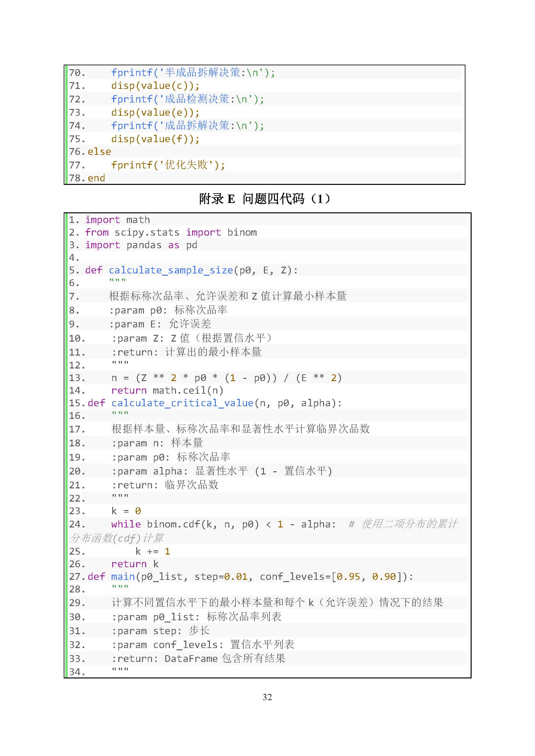Click line 74 fprintf '成品拆解决策'
Image resolution: width=535 pixels, height=756 pixels.
click(x=188, y=126)
